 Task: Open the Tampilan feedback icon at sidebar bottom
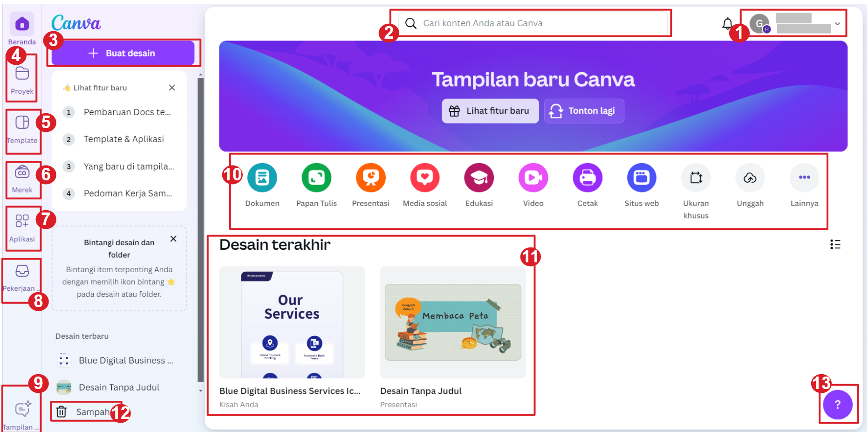coord(22,409)
